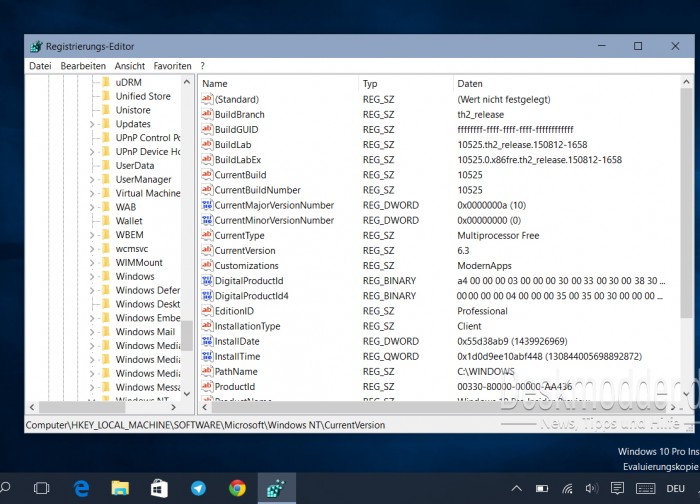Select the binary icon of CurrentMajorVersionNumber
The height and width of the screenshot is (504, 700).
[x=207, y=205]
